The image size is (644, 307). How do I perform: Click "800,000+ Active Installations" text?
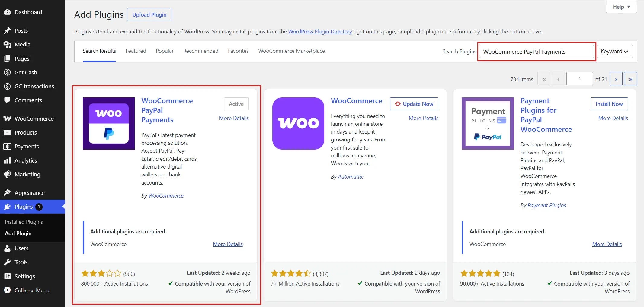coord(114,284)
